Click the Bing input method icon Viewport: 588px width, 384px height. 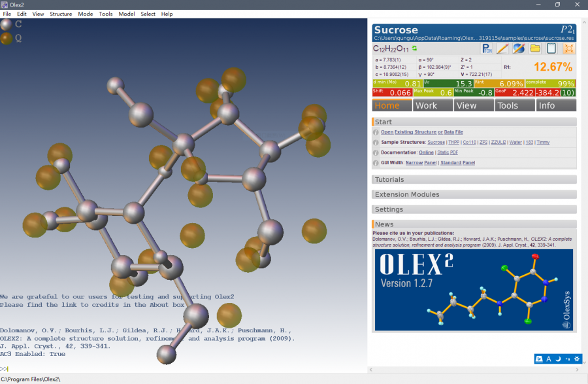click(539, 359)
